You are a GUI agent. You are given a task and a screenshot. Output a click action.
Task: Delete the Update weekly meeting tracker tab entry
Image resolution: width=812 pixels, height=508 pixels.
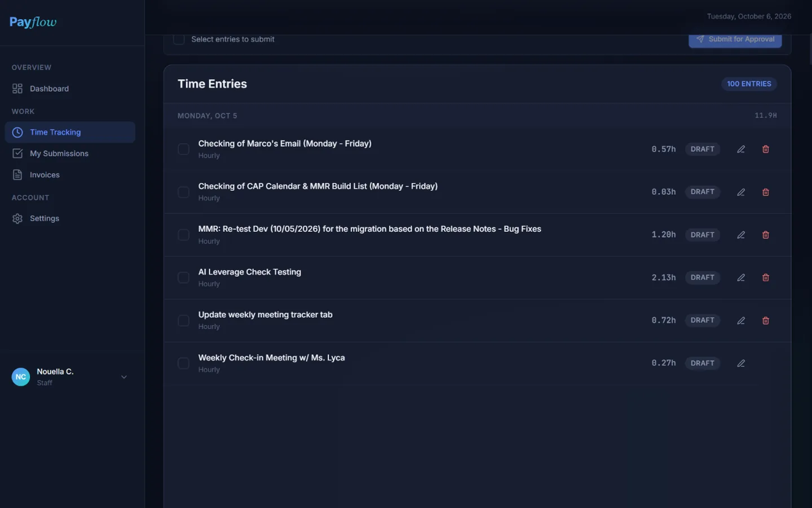766,321
